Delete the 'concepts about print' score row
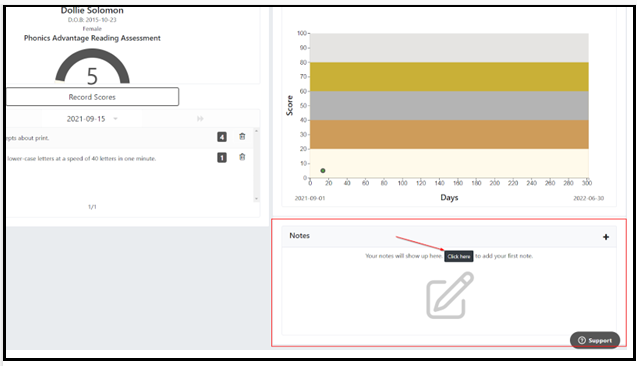 click(242, 136)
